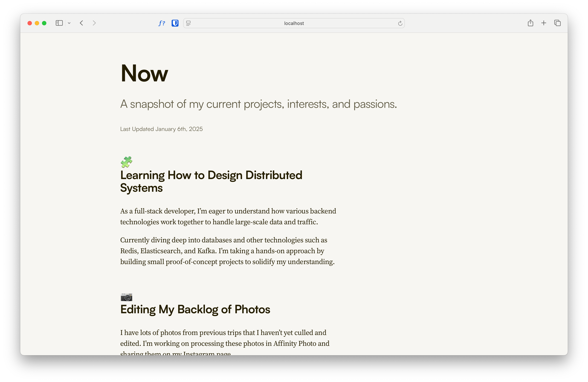Viewport: 588px width, 382px height.
Task: Click the camera emoji above Editing My Backlog
Action: coord(126,297)
